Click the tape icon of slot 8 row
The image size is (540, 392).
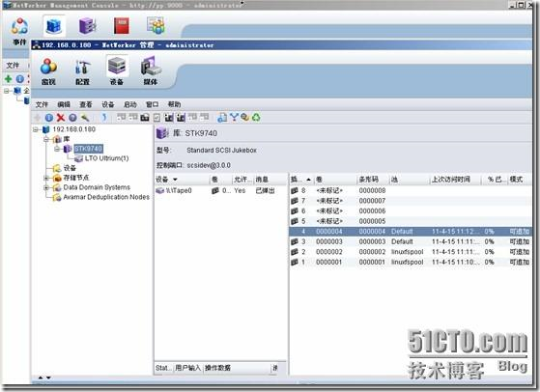295,190
